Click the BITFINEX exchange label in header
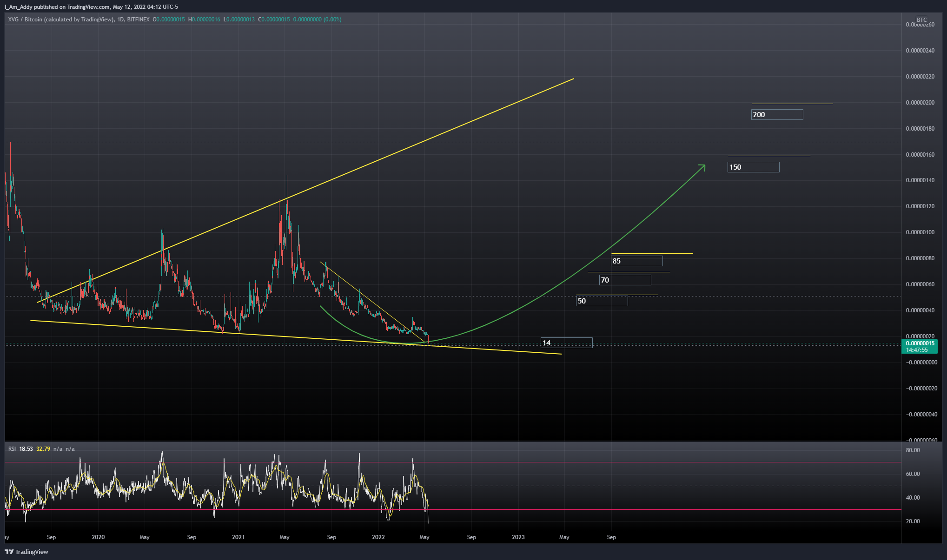 tap(138, 20)
